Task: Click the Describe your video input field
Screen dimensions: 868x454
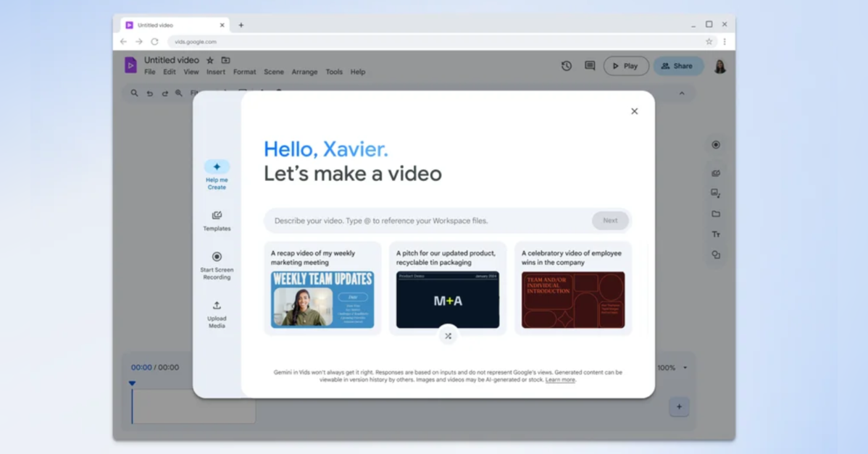Action: click(427, 221)
